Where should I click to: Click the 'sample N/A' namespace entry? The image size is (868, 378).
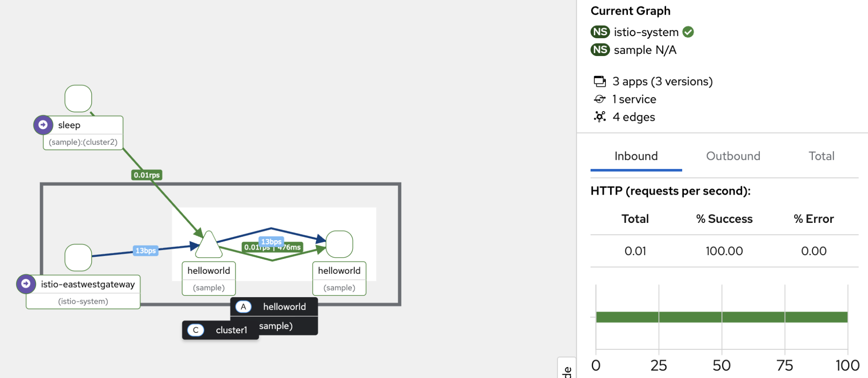click(x=645, y=50)
